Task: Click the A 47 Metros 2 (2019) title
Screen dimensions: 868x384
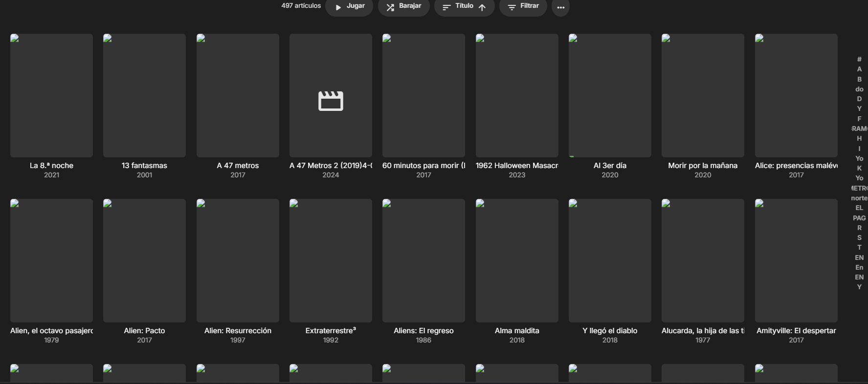Action: pos(331,166)
